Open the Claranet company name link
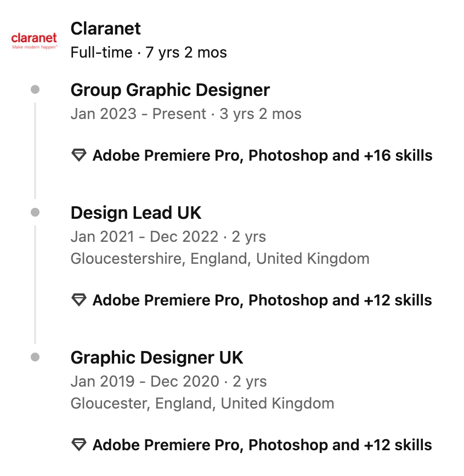 (x=106, y=29)
